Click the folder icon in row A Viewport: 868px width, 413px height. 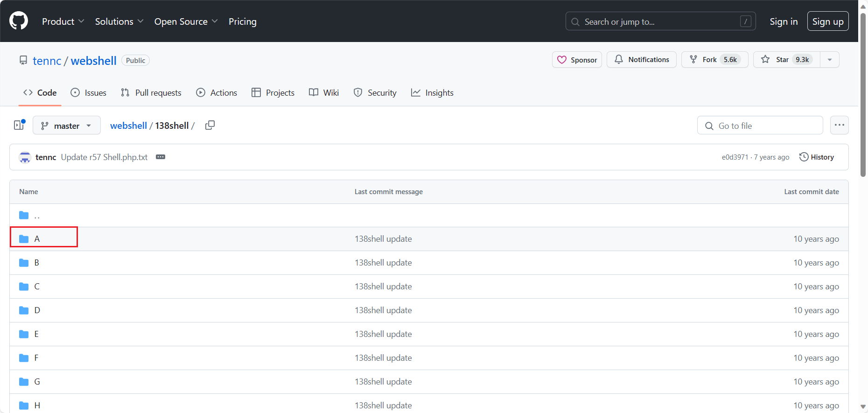pos(24,239)
